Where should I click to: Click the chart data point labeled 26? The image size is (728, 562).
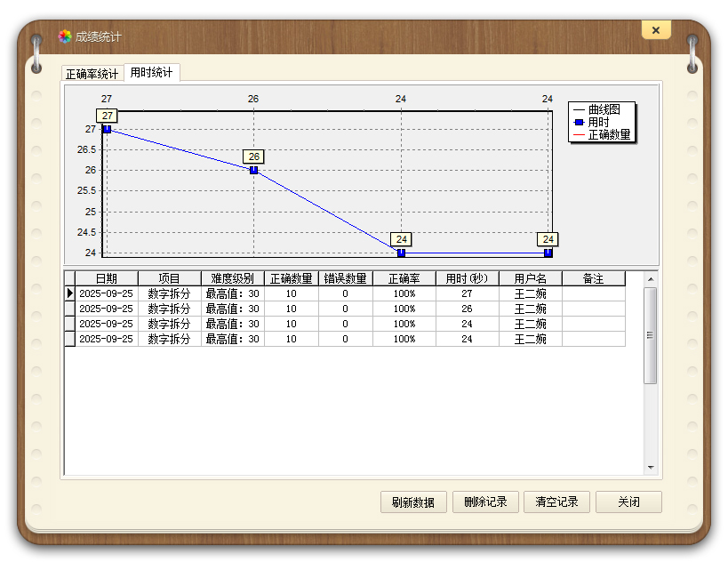point(254,170)
